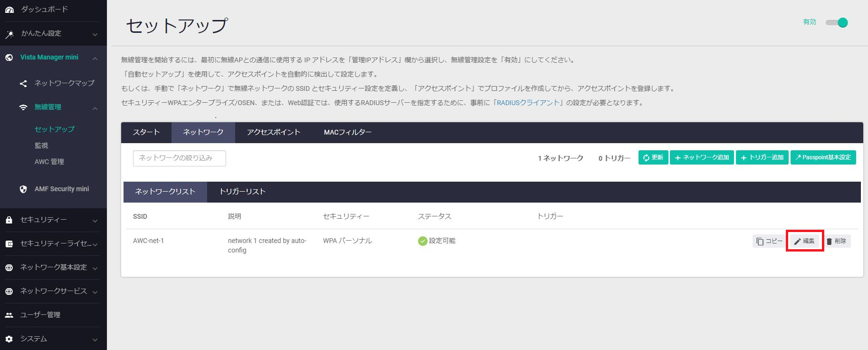This screenshot has height=350, width=868.
Task: Open the トリガーリスト tab
Action: coord(242,192)
